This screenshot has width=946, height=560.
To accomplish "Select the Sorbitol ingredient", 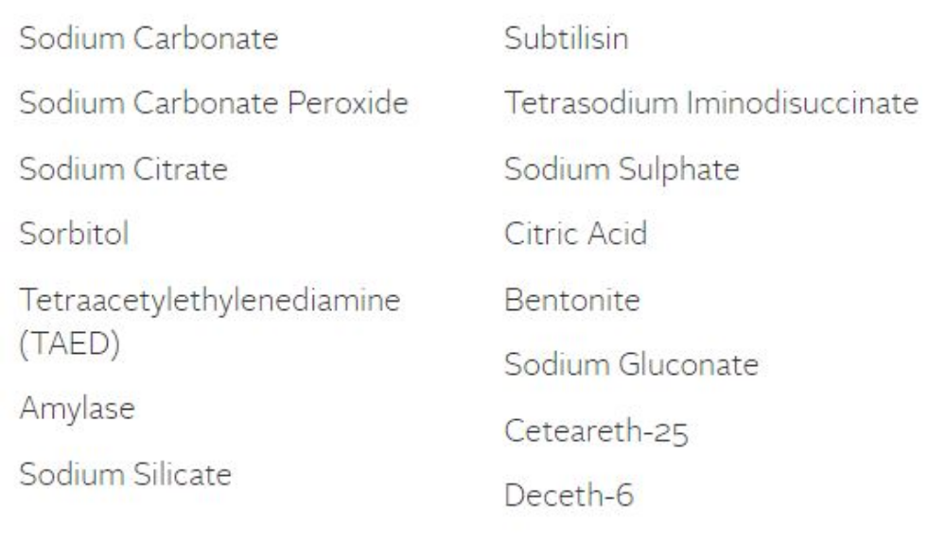I will 75,233.
